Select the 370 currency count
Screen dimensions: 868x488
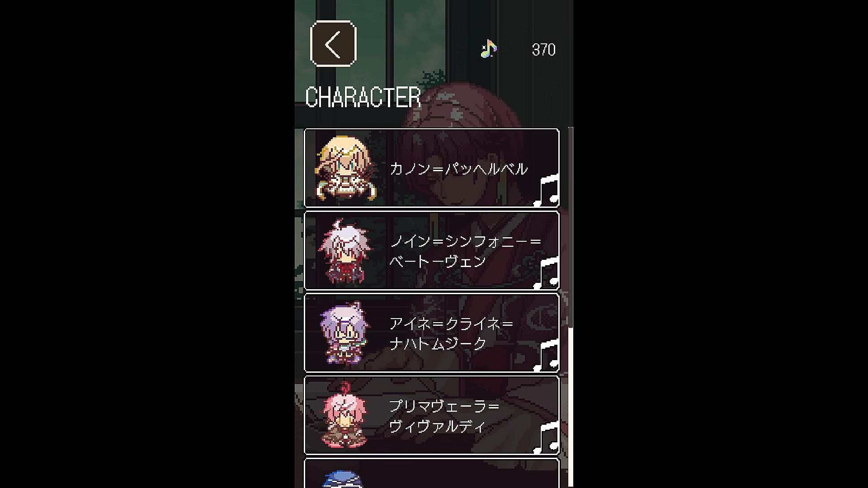[x=543, y=49]
